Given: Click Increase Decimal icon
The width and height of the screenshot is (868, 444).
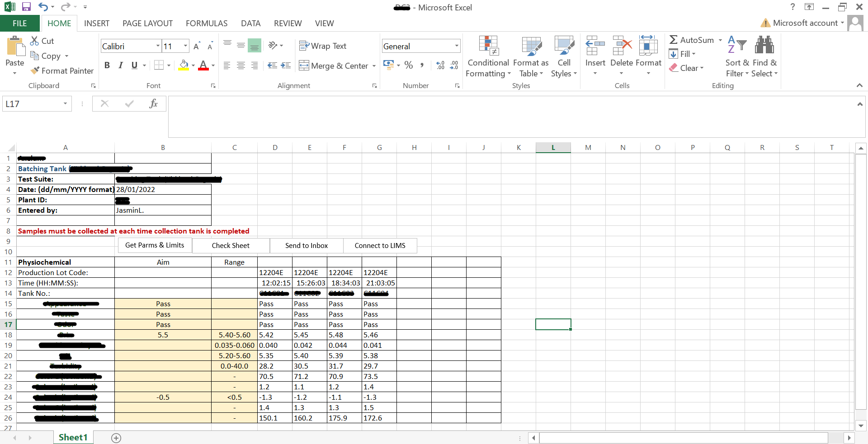Looking at the screenshot, I should [x=440, y=65].
